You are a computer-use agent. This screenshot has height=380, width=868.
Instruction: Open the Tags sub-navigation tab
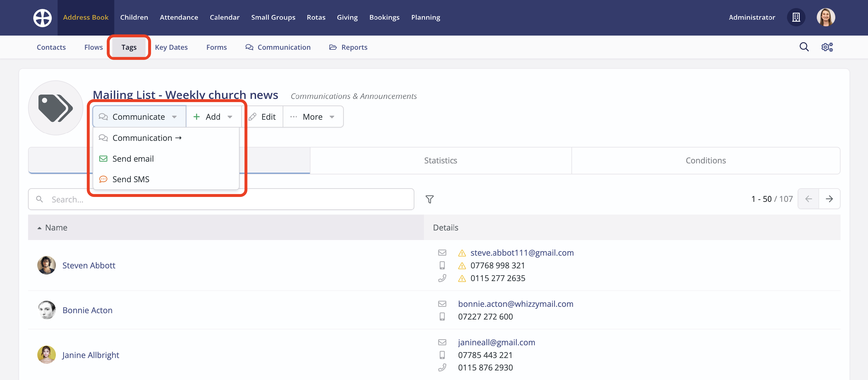[x=129, y=47]
